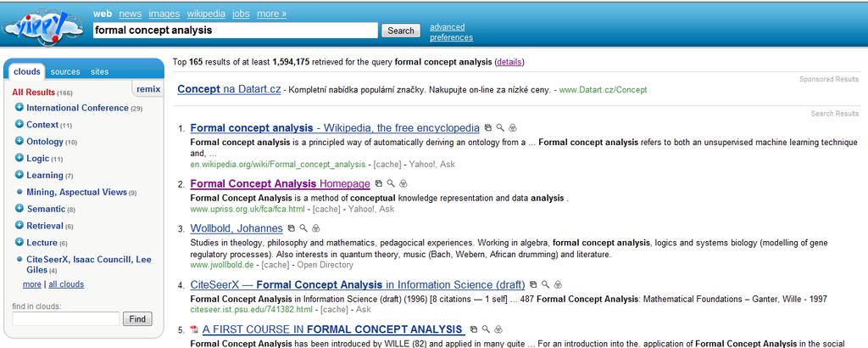Screen dimensions: 868x348
Task: Open the all clouds link
Action: tap(66, 284)
